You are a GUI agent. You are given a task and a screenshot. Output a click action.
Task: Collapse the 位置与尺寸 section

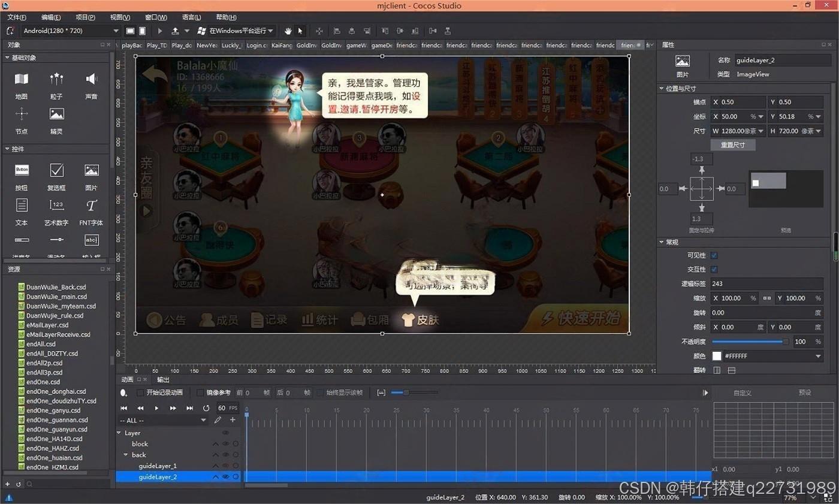coord(662,88)
